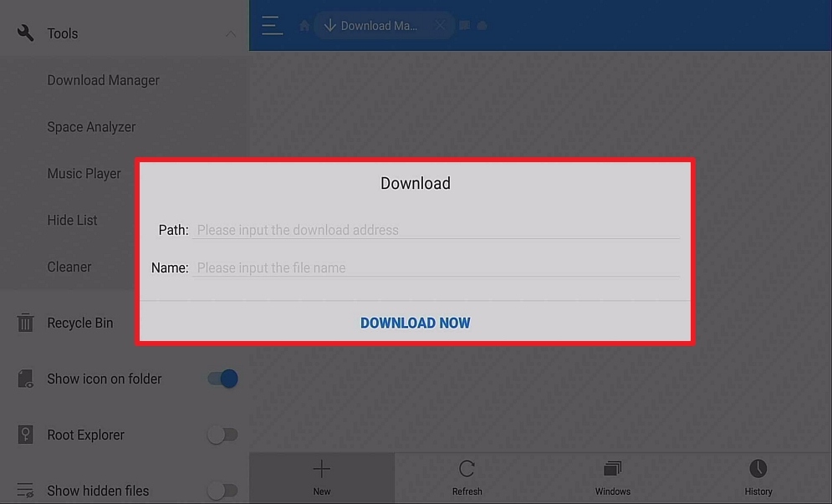Click the Recycle Bin trash icon
This screenshot has width=832, height=504.
point(25,323)
